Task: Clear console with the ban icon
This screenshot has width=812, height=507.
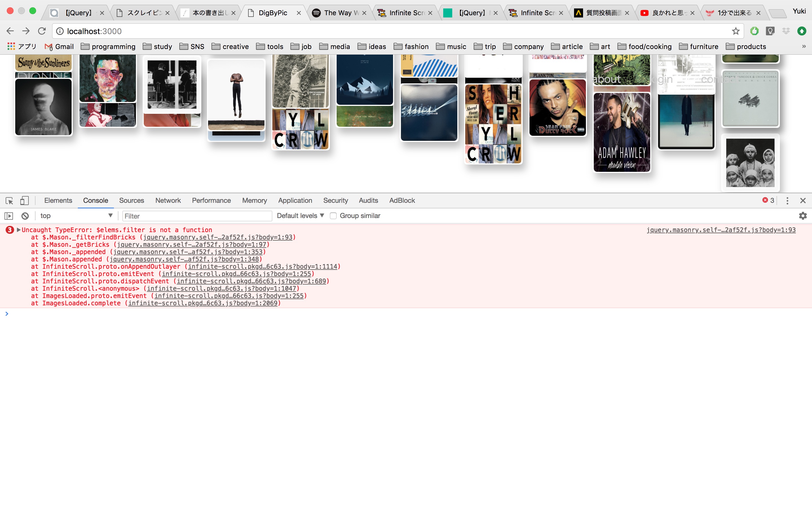Action: 25,216
